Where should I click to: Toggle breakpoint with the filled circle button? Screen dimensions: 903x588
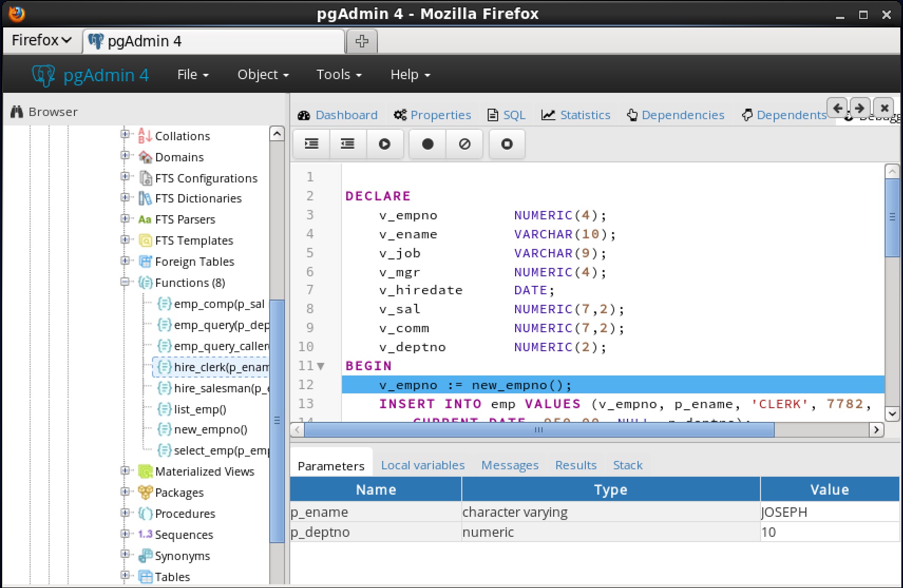427,144
